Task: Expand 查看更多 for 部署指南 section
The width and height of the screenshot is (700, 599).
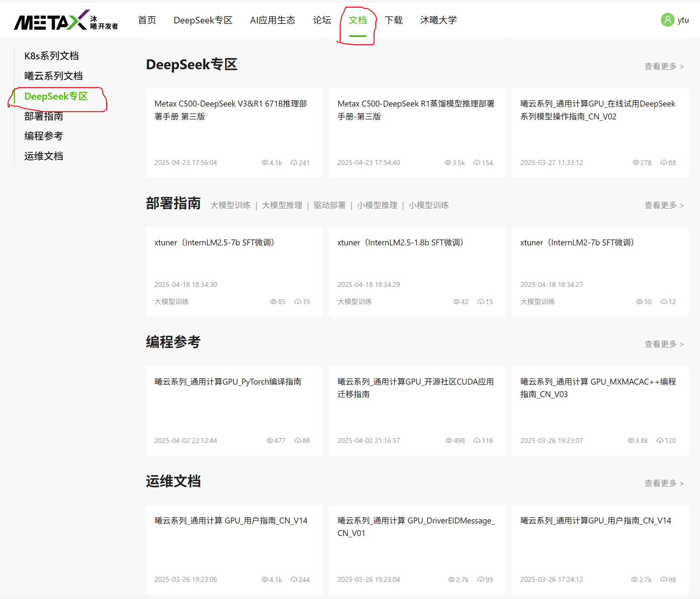Action: point(663,205)
